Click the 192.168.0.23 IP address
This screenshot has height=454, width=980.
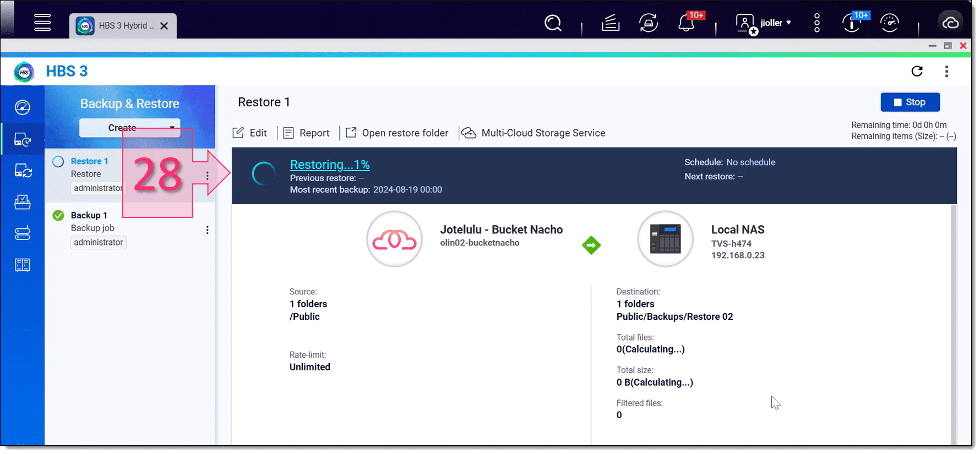pos(738,255)
